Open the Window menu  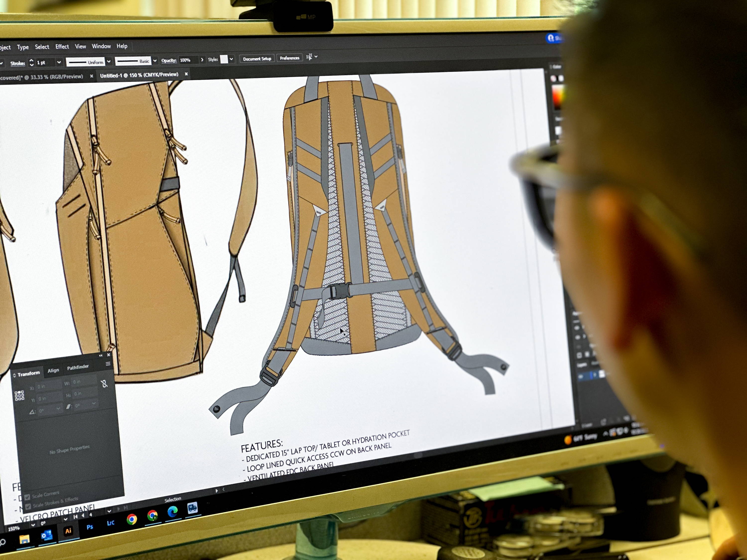101,46
